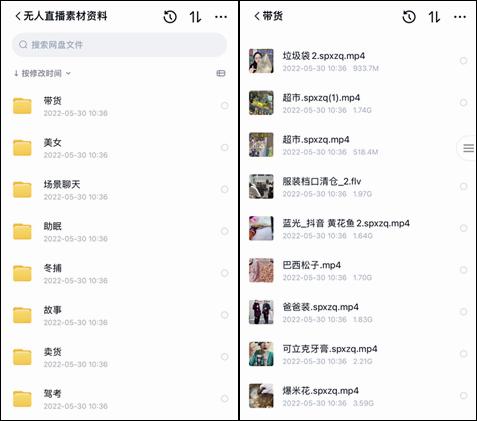This screenshot has height=421, width=477.
Task: Open more options menu in 带货 panel
Action: pos(460,17)
